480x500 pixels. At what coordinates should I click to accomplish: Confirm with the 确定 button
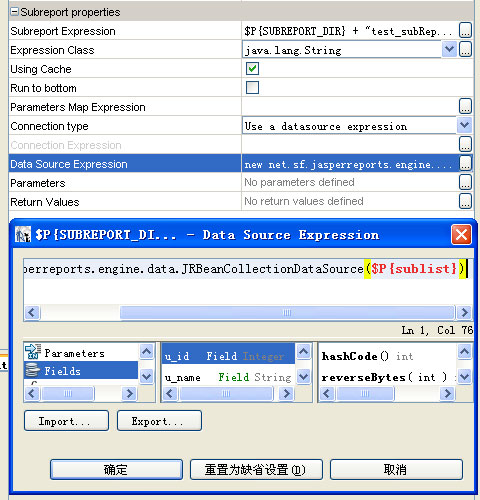[116, 469]
